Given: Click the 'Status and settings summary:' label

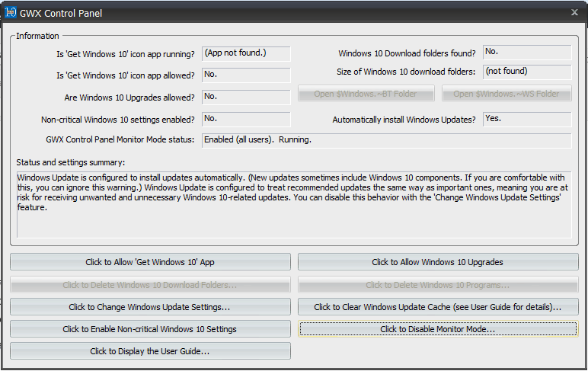Looking at the screenshot, I should (71, 162).
